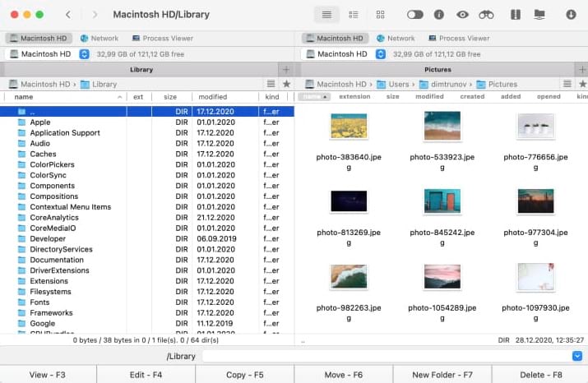Image resolution: width=588 pixels, height=383 pixels.
Task: Click the download arrow toolbar icon
Action: (x=572, y=15)
